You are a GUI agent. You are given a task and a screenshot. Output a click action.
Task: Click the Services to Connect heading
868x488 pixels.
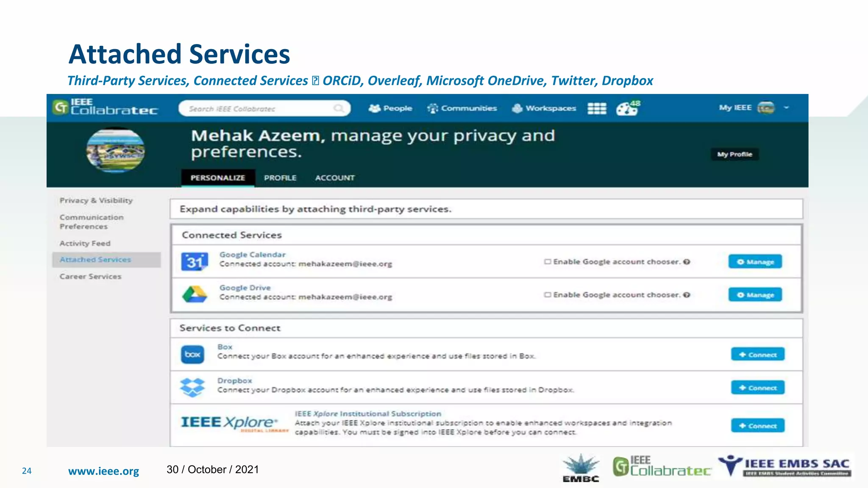230,328
